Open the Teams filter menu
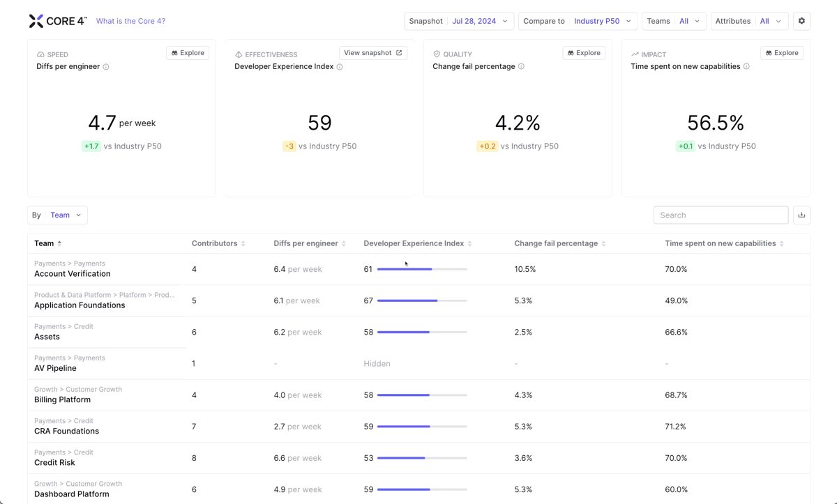Viewport: 837px width, 504px height. [x=673, y=21]
